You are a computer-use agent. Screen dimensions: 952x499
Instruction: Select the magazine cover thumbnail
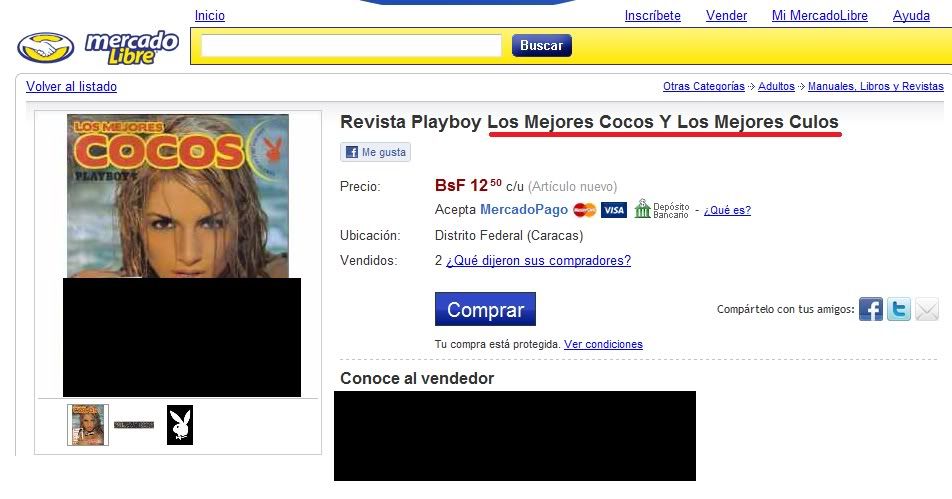88,425
